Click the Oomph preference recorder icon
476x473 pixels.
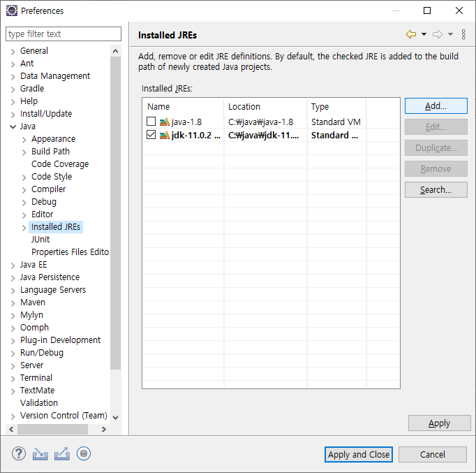click(84, 453)
